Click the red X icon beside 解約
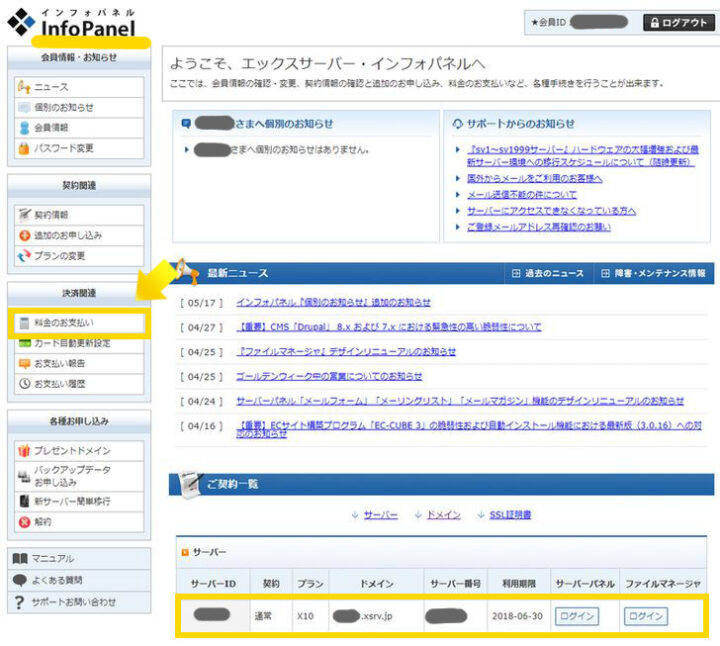This screenshot has height=646, width=720. (24, 522)
